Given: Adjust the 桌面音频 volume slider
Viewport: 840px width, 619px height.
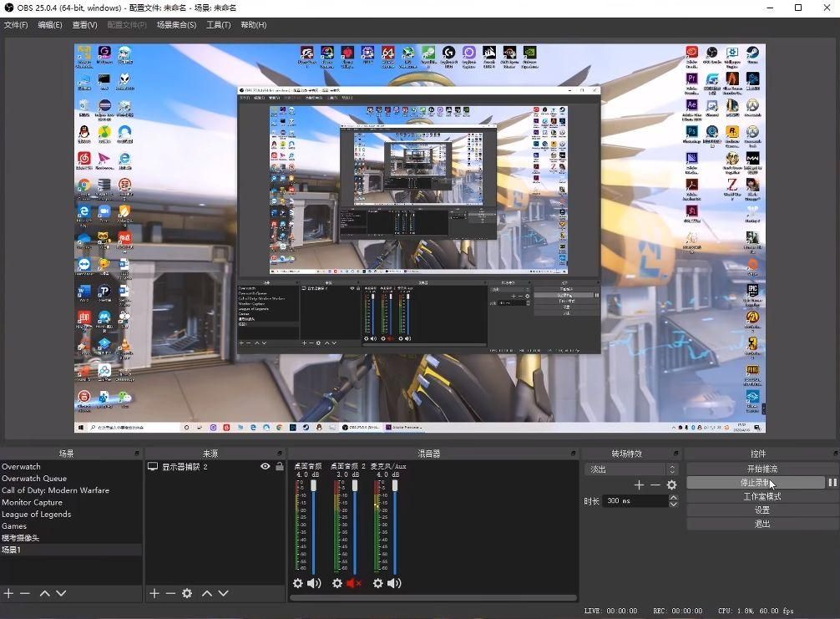Looking at the screenshot, I should tap(313, 485).
